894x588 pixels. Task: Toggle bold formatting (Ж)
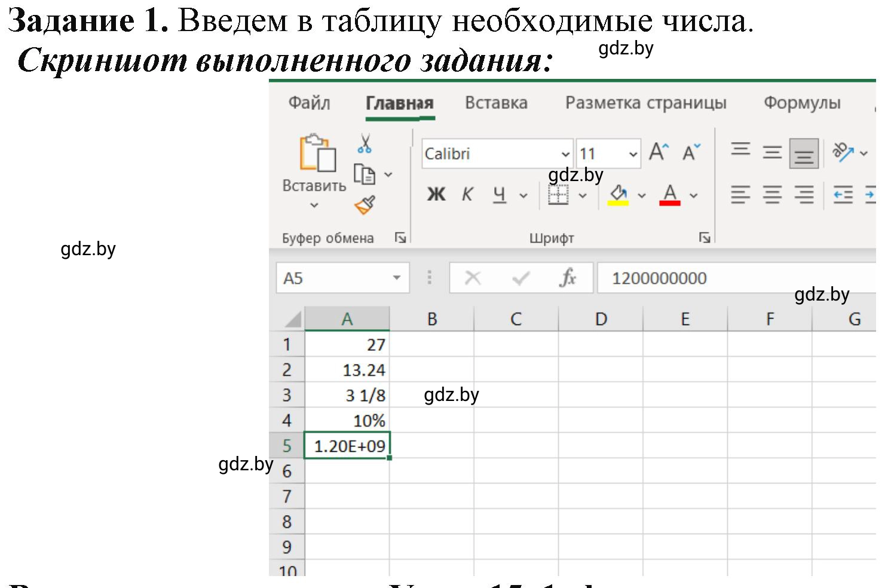click(436, 194)
